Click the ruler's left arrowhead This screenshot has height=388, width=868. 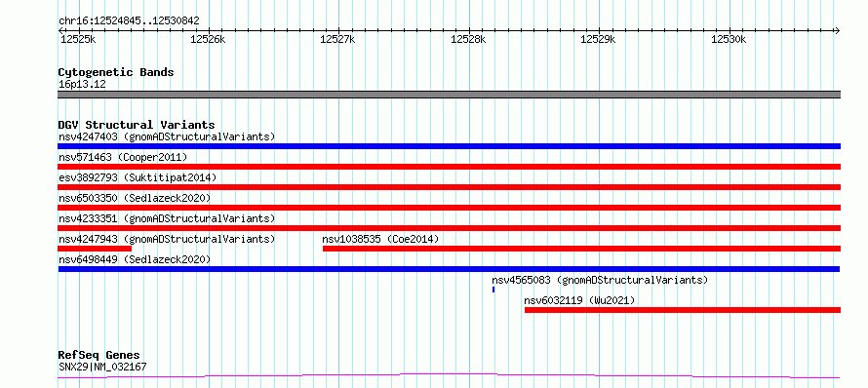point(61,30)
